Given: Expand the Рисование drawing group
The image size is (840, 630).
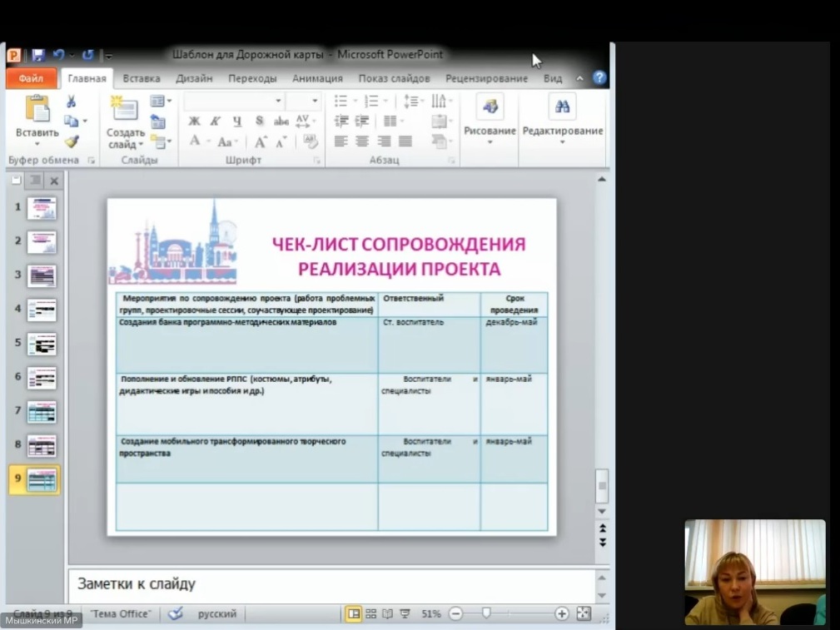Looking at the screenshot, I should click(490, 120).
